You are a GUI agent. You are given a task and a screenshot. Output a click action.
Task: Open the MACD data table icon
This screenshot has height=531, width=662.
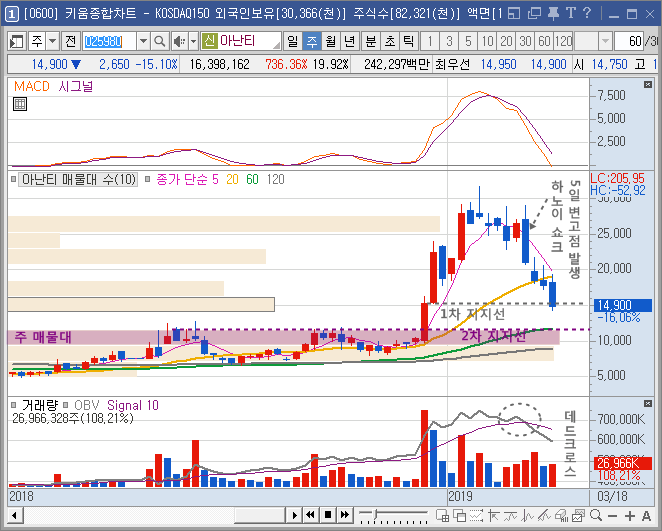coord(20,104)
